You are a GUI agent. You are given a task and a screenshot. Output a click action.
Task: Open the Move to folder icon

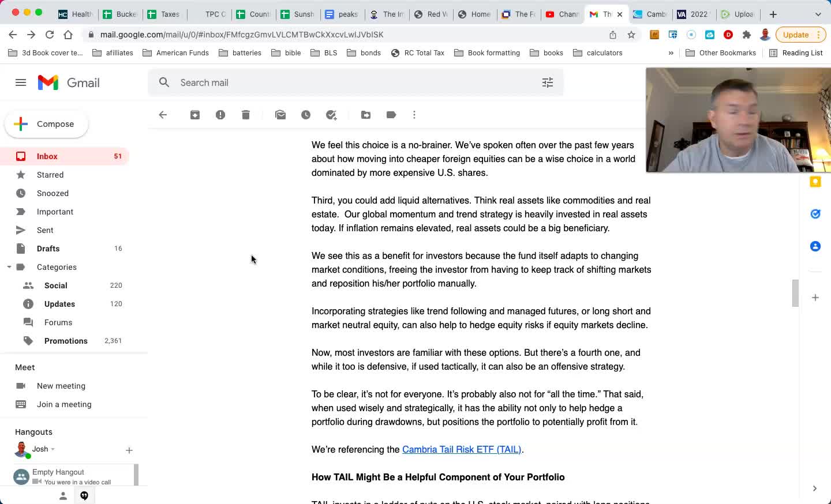[x=366, y=115]
